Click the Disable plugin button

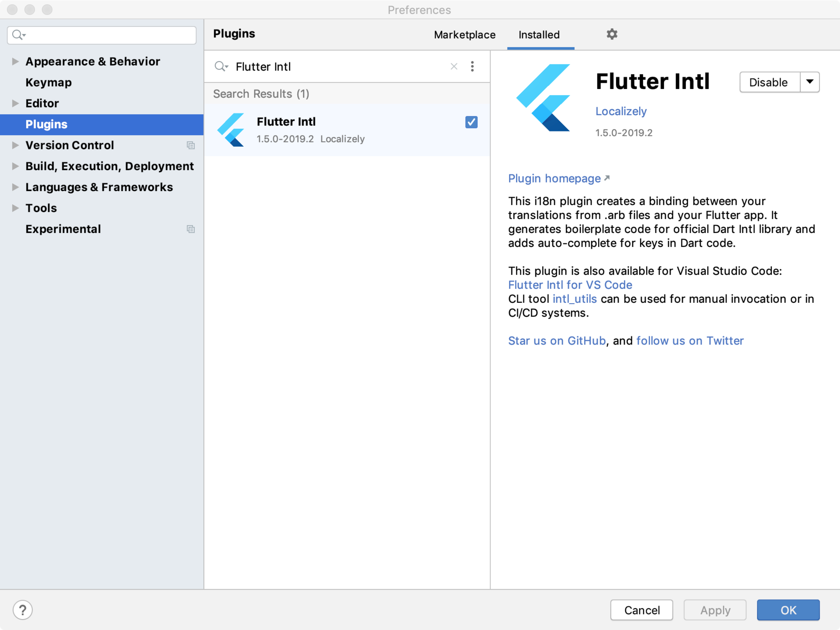pyautogui.click(x=769, y=82)
